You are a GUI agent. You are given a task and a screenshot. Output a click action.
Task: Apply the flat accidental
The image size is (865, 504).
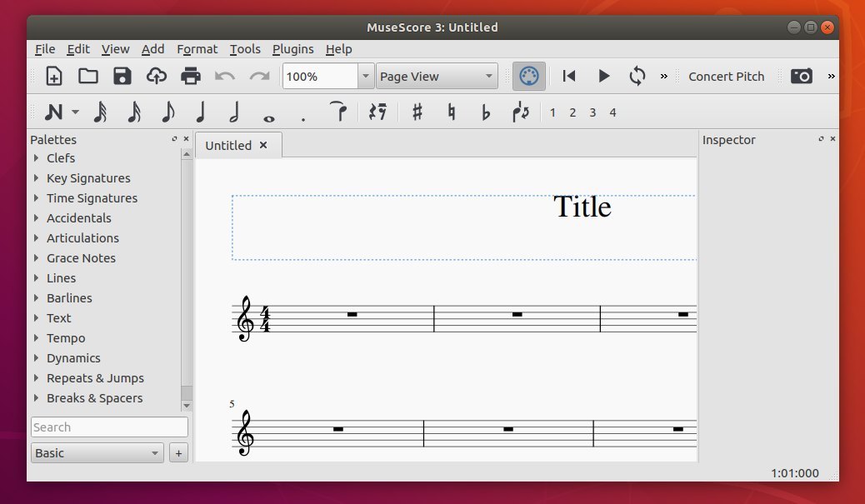click(x=486, y=112)
